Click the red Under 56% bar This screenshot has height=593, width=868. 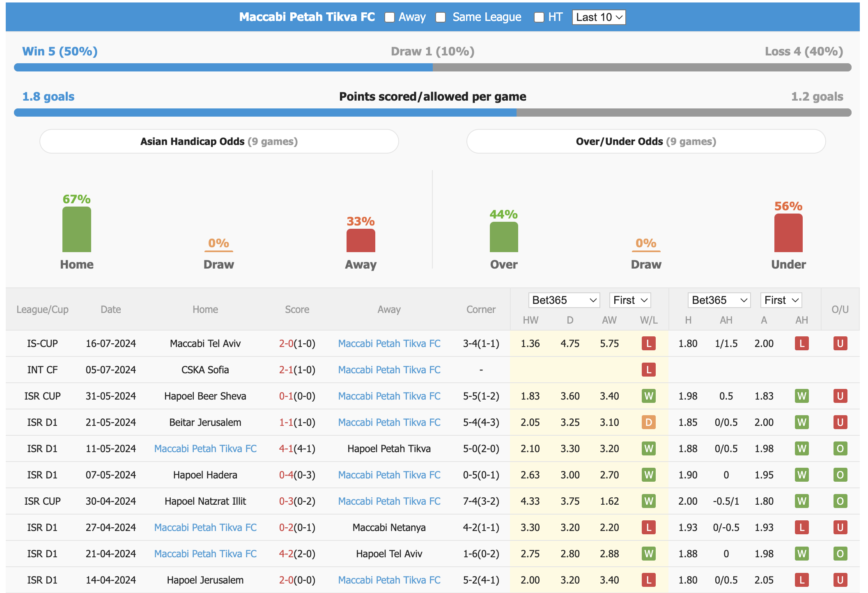pyautogui.click(x=788, y=233)
